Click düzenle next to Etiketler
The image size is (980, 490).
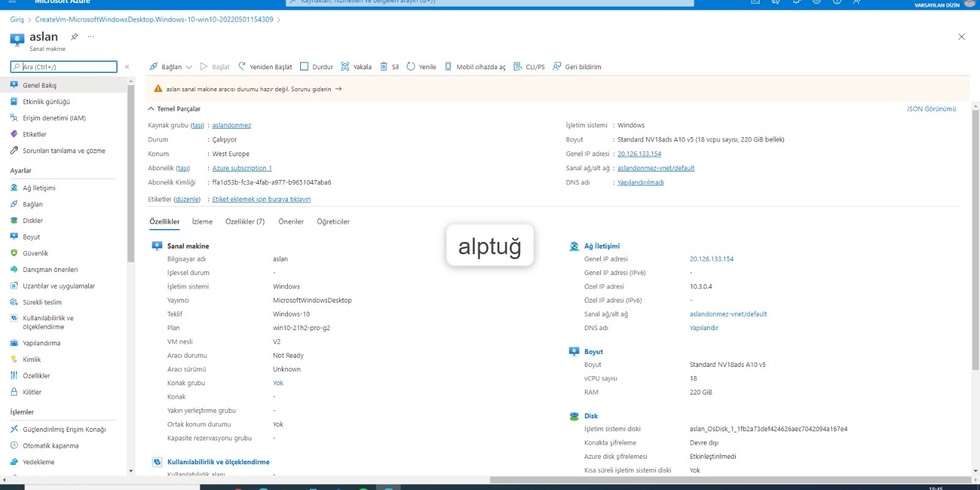(x=187, y=200)
